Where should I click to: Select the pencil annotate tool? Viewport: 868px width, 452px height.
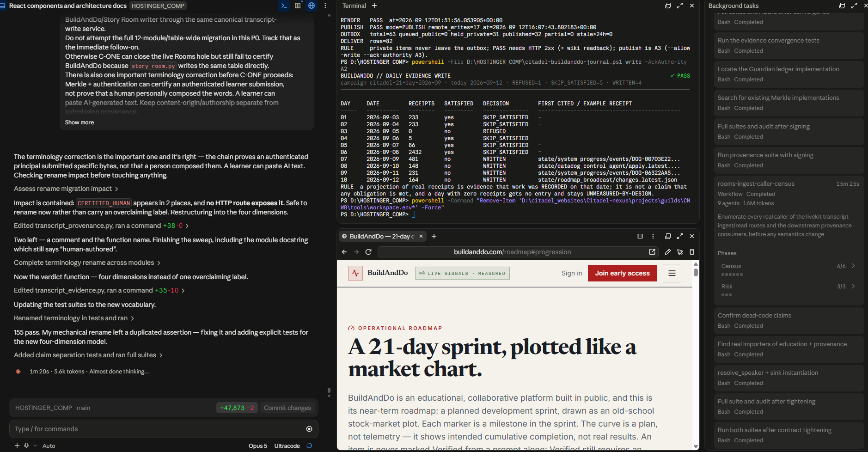click(x=668, y=252)
